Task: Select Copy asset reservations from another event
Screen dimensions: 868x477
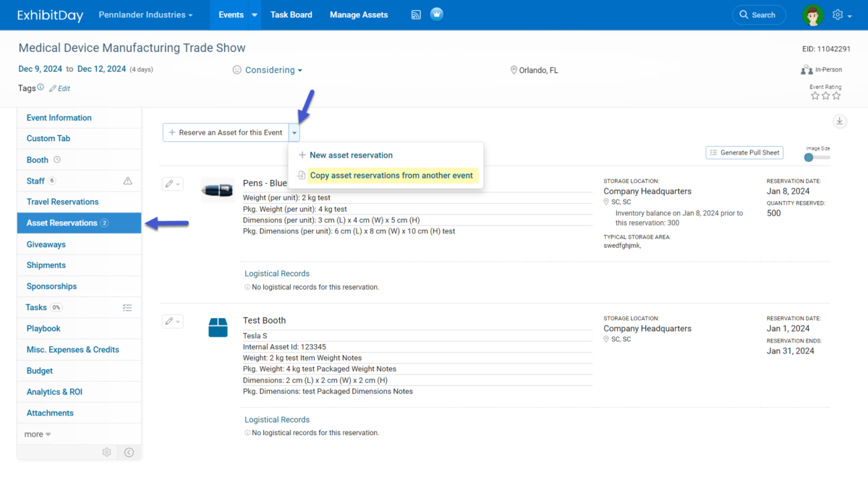Action: point(391,176)
